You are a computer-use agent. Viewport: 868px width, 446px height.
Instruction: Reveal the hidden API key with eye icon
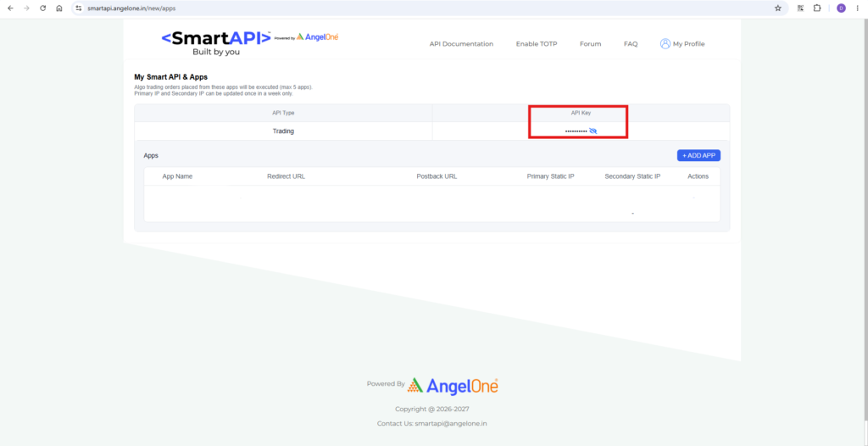(x=593, y=131)
